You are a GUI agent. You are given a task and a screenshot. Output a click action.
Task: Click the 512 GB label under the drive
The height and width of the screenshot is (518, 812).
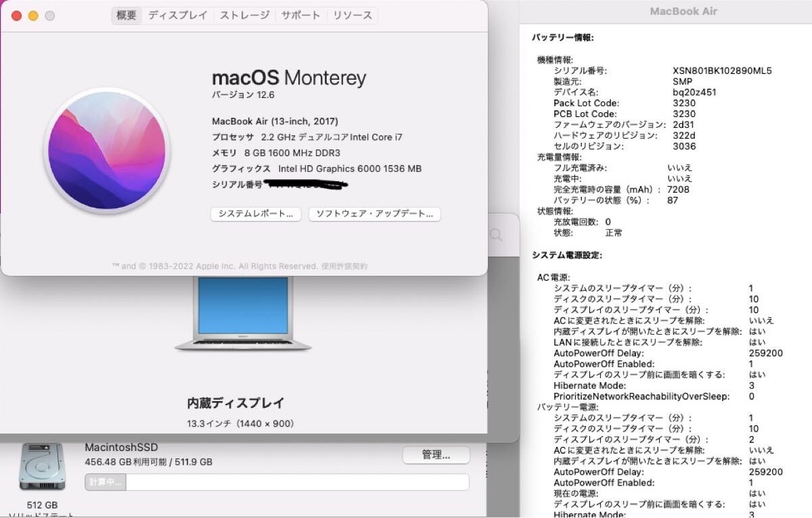pos(42,505)
